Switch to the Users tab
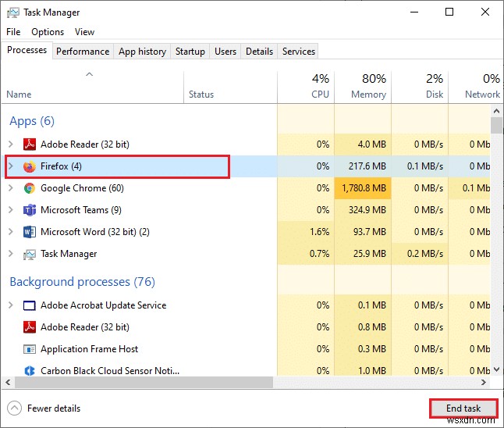This screenshot has width=504, height=428. point(225,52)
